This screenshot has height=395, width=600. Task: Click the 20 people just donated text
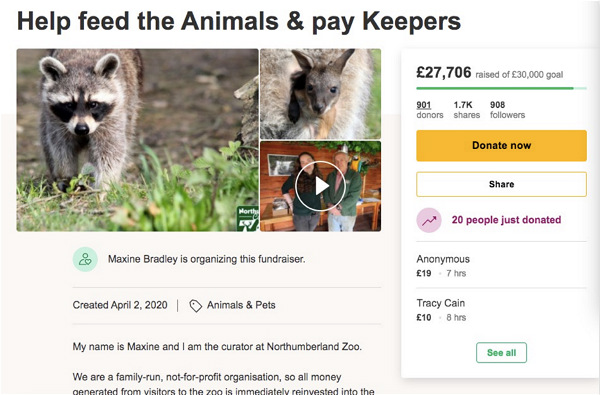(506, 220)
